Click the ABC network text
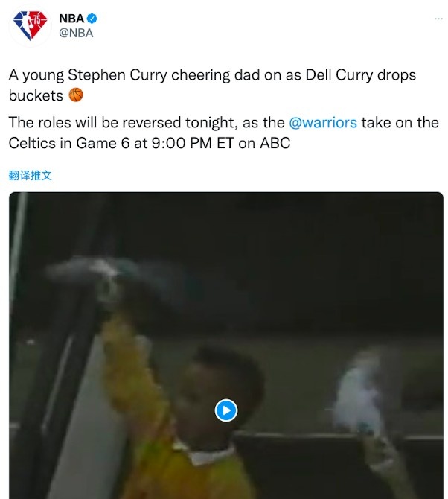The width and height of the screenshot is (448, 499). pos(275,143)
